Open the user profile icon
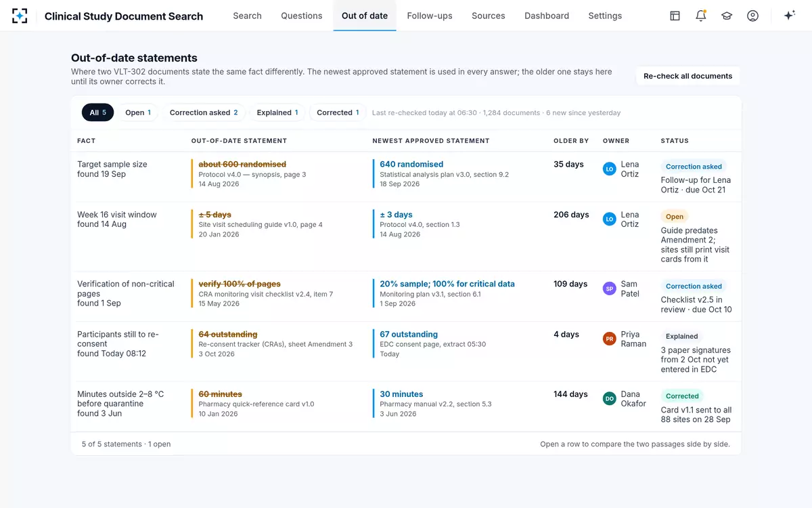This screenshot has width=812, height=508. 752,16
